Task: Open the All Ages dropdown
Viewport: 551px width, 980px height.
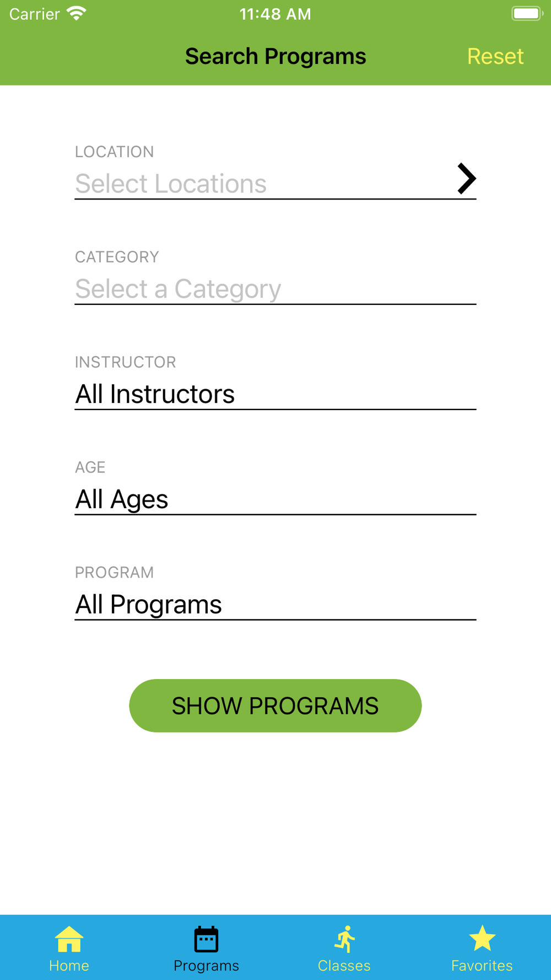Action: 275,499
